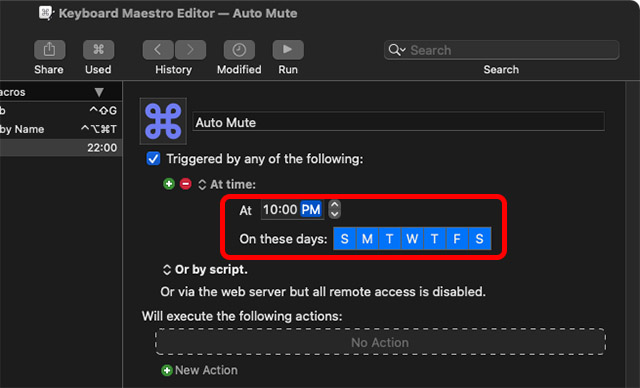Expand the Macros column sort triangle
640x388 pixels.
(99, 92)
